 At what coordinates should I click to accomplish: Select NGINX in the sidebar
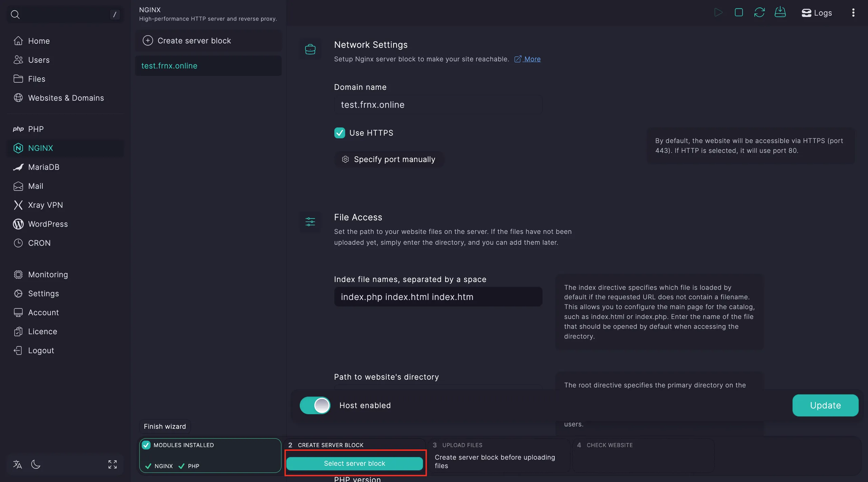[66, 148]
